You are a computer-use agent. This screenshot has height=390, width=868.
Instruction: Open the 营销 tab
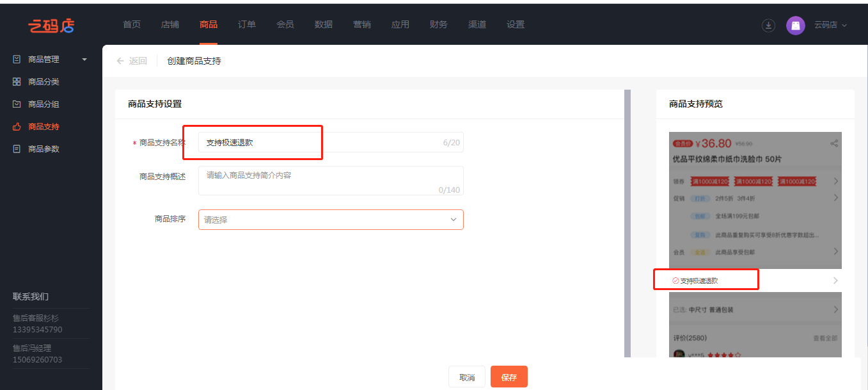tap(362, 24)
